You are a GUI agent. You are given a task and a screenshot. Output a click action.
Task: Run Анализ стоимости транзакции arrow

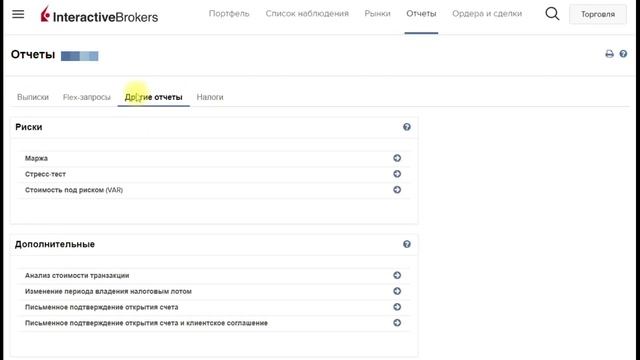pos(397,275)
